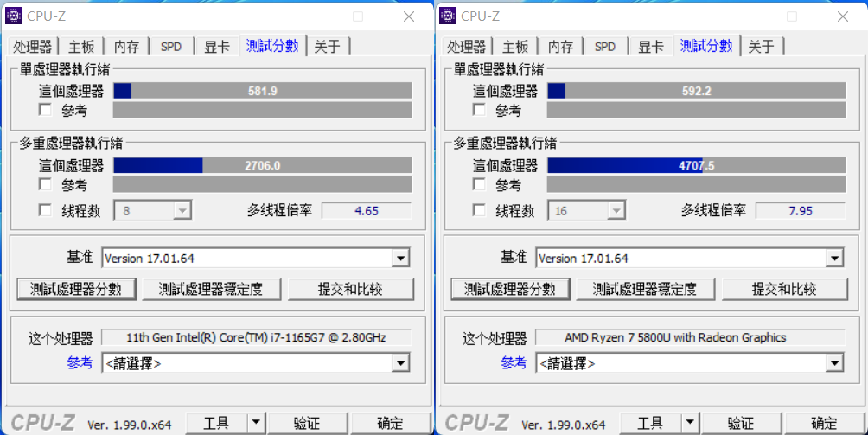Screen dimensions: 868x435
Task: Click blue 參考 link in right window
Action: pos(514,363)
